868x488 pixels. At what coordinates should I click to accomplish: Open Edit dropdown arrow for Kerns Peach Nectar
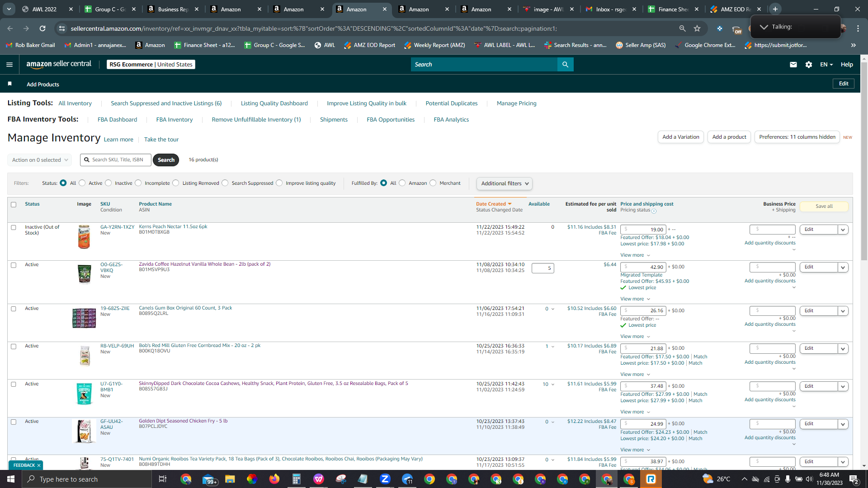843,230
